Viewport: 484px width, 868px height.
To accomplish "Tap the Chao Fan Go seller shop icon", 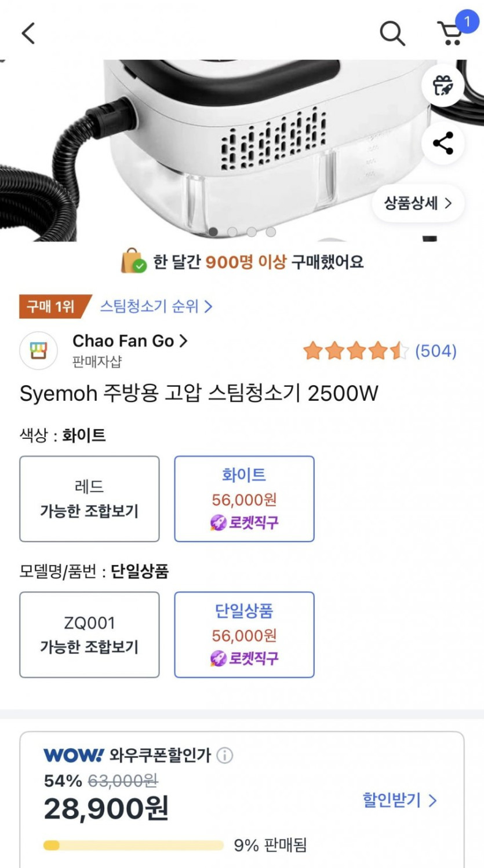I will point(38,350).
